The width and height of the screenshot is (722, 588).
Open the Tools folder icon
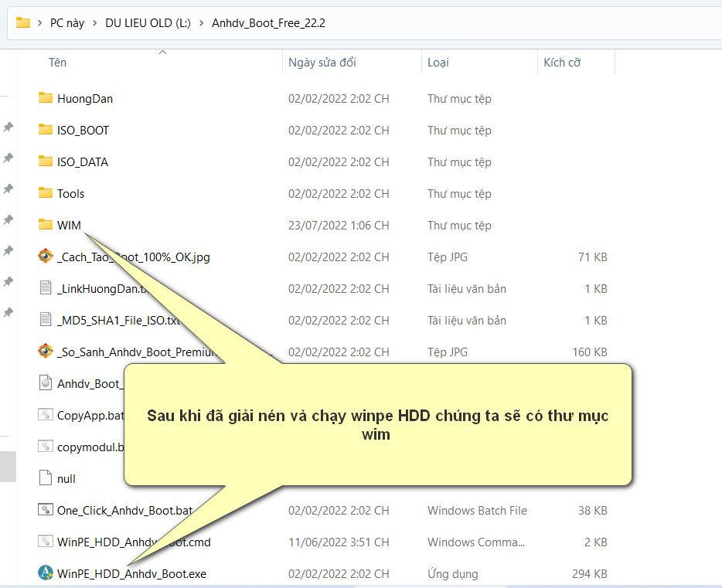45,193
